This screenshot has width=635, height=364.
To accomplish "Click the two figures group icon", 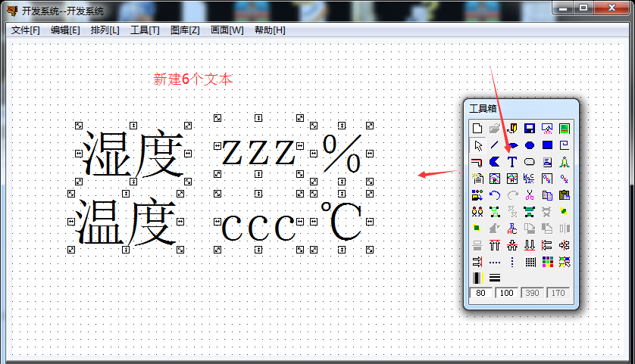I will 477,212.
